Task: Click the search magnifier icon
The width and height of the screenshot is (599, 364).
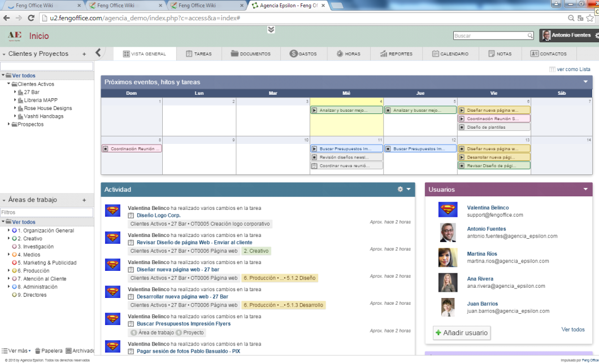Action: tap(530, 36)
